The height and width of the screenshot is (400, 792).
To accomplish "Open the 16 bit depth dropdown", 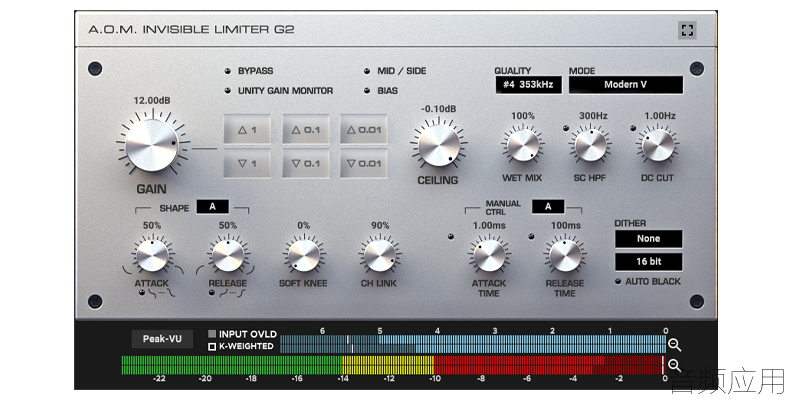I will pyautogui.click(x=649, y=262).
